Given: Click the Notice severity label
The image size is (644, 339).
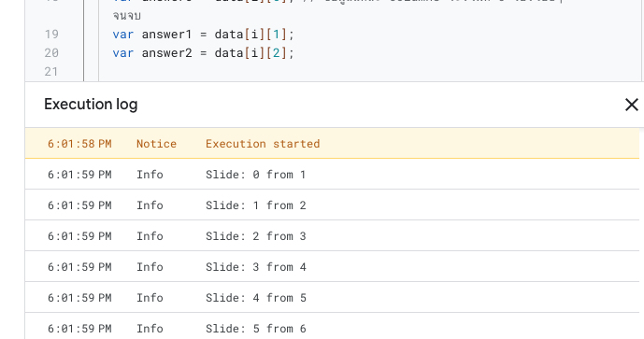Looking at the screenshot, I should click(x=156, y=144).
